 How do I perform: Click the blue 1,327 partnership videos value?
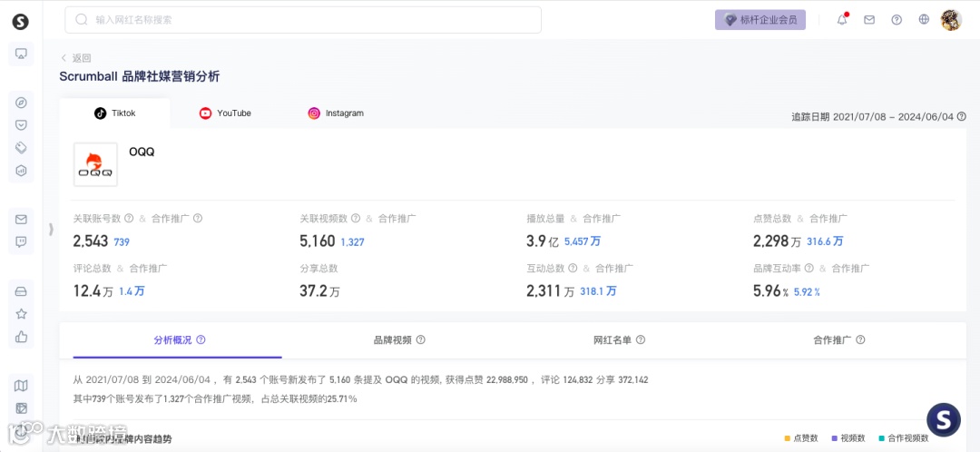(352, 242)
